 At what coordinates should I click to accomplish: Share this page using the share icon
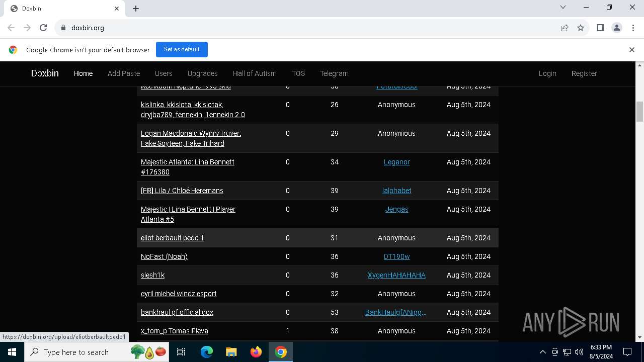tap(565, 28)
